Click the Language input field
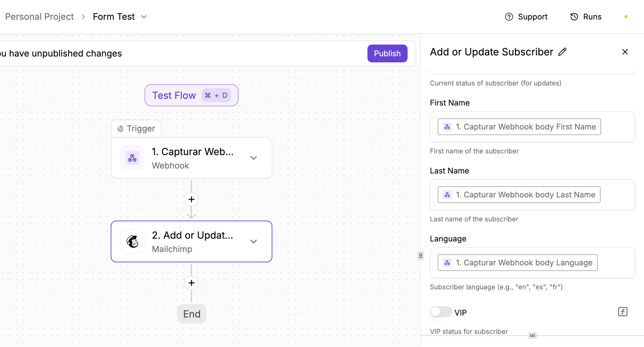 pos(615,263)
